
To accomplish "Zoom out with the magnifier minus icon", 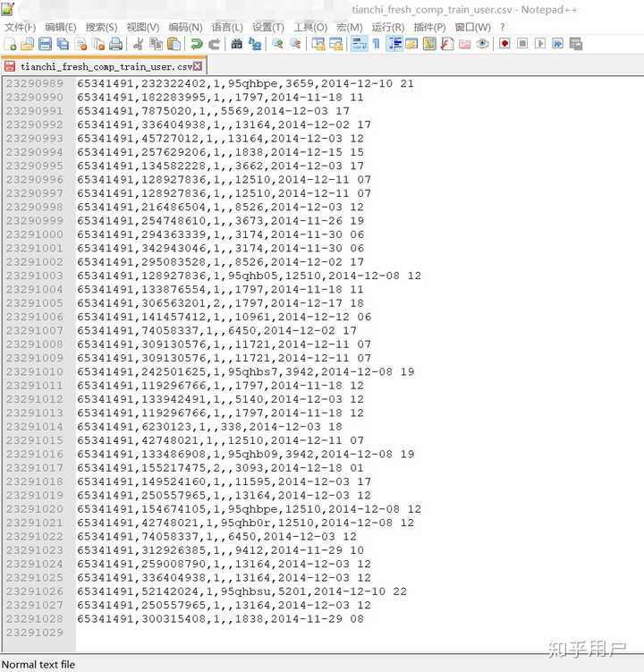I will click(x=295, y=44).
